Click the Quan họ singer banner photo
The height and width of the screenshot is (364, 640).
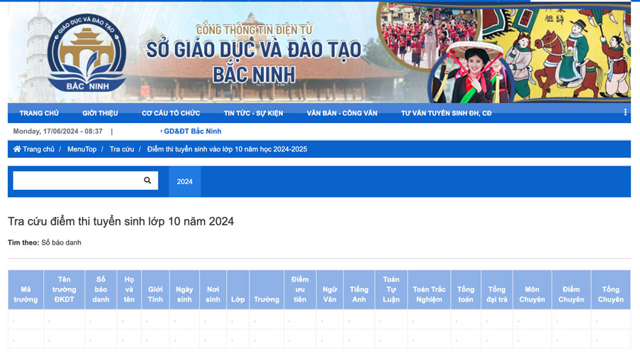pyautogui.click(x=472, y=73)
